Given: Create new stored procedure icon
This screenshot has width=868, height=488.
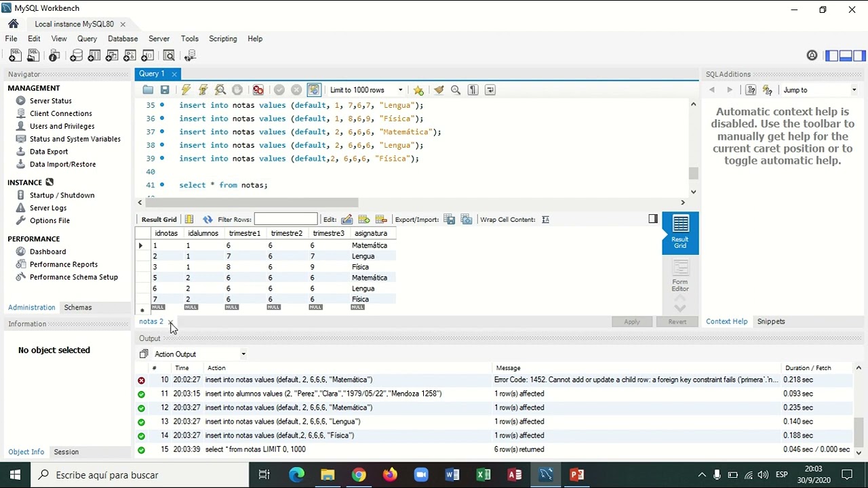Looking at the screenshot, I should (130, 56).
